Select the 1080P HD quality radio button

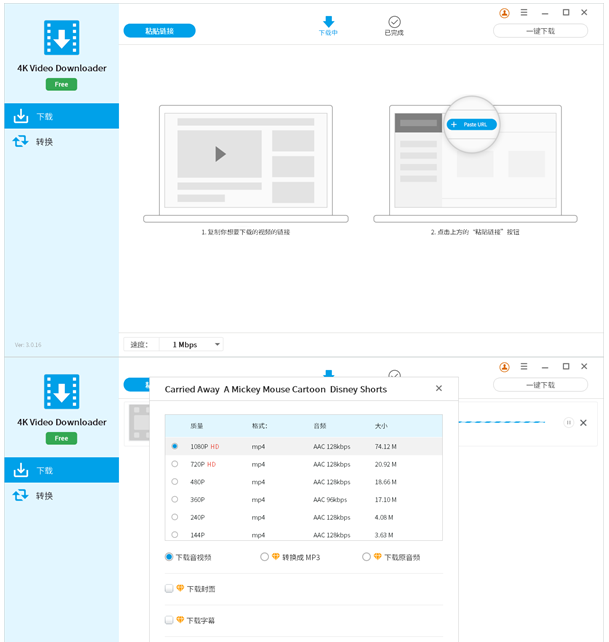175,446
